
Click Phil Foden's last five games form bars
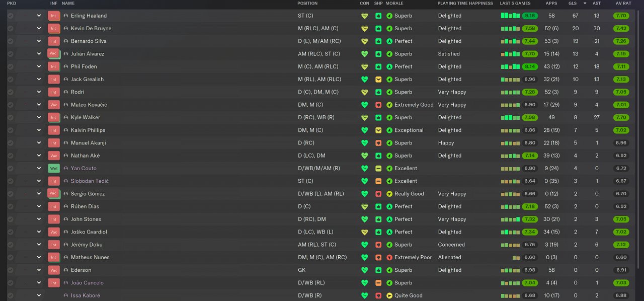[510, 66]
